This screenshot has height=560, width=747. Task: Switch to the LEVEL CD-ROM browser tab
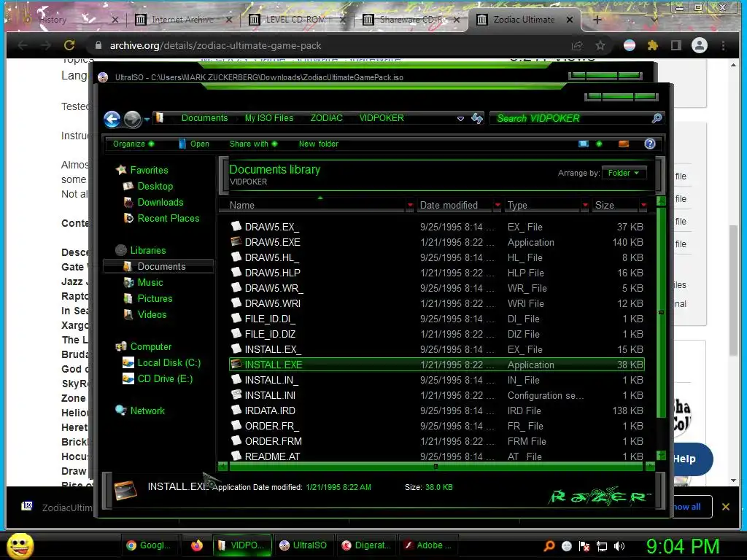(297, 20)
